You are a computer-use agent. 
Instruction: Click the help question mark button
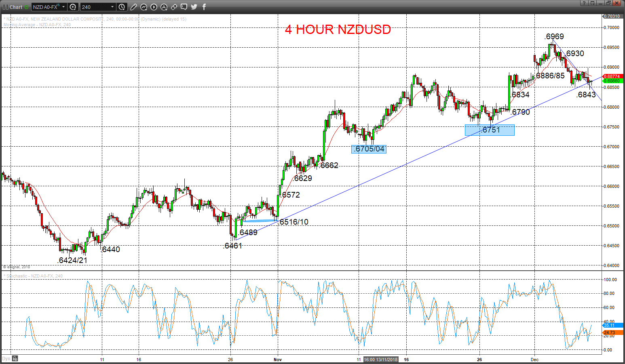tap(584, 3)
